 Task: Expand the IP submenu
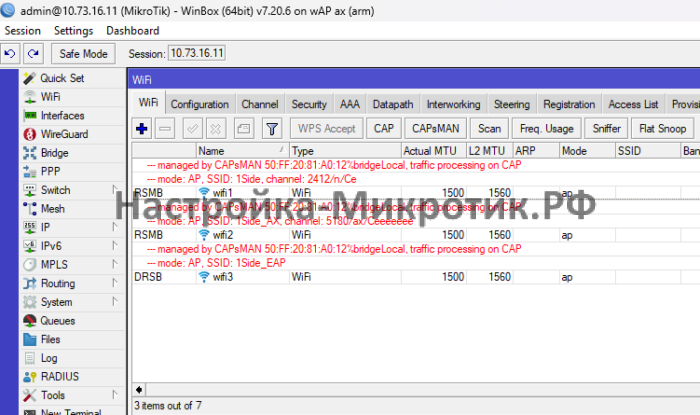115,227
